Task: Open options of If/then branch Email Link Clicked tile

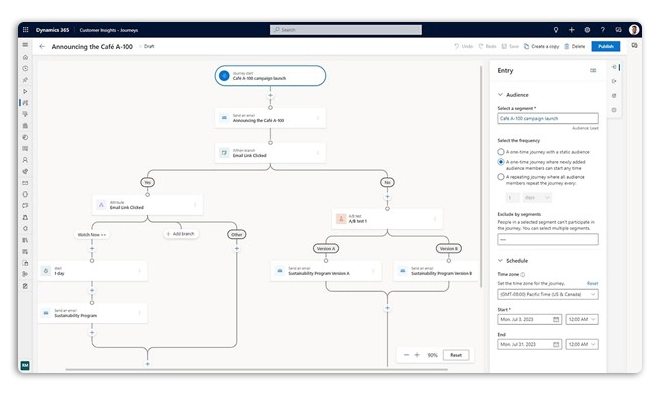Action: (318, 153)
